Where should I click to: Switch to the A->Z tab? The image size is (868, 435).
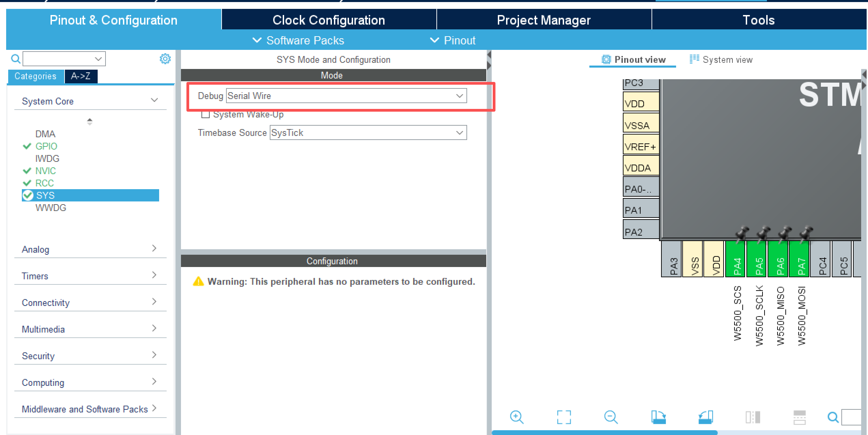click(x=81, y=76)
